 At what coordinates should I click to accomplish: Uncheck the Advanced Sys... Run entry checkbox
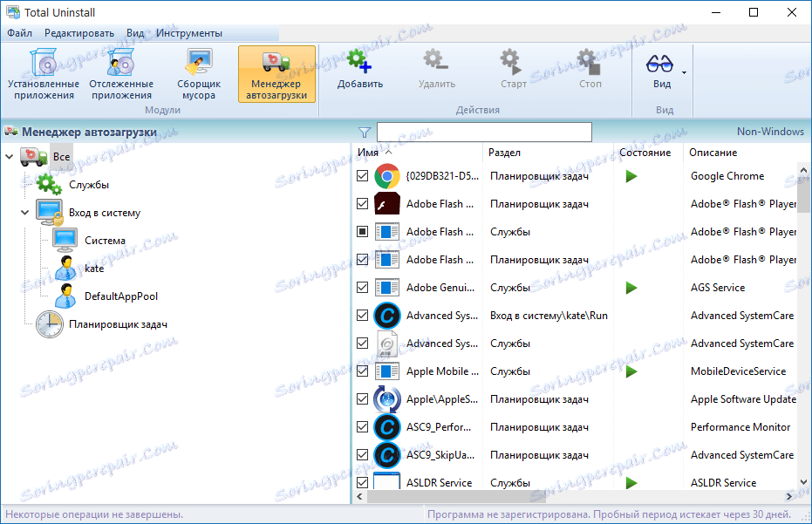tap(363, 316)
